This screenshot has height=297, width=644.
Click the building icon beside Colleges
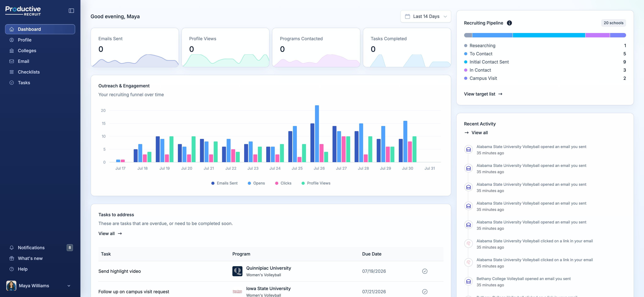[11, 51]
